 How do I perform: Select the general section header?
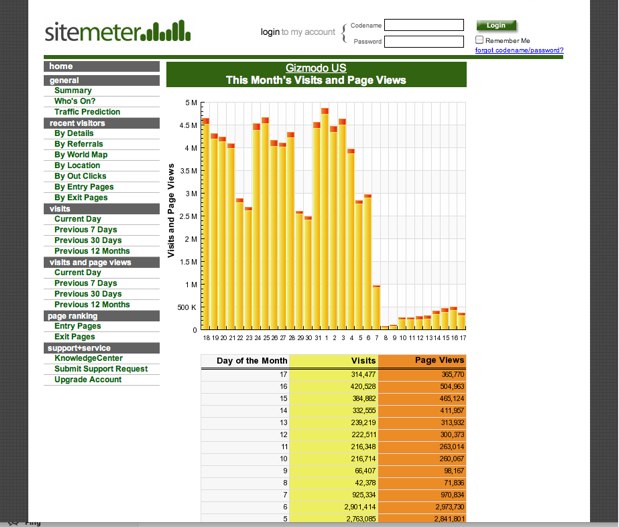click(102, 80)
